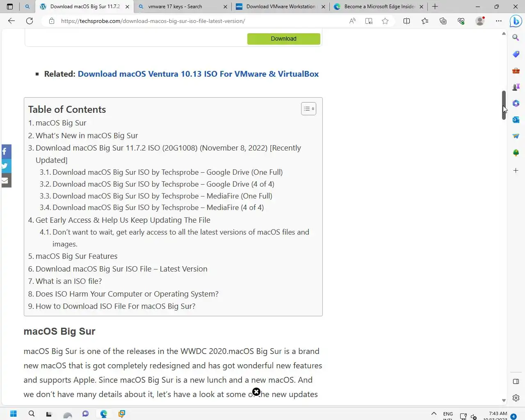This screenshot has height=420, width=525.
Task: Jump to 'What's New in macOS Big Sur'
Action: tap(87, 136)
